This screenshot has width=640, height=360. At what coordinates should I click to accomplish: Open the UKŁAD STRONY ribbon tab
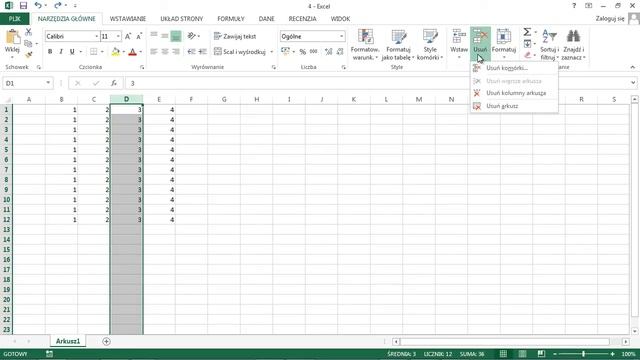point(182,19)
